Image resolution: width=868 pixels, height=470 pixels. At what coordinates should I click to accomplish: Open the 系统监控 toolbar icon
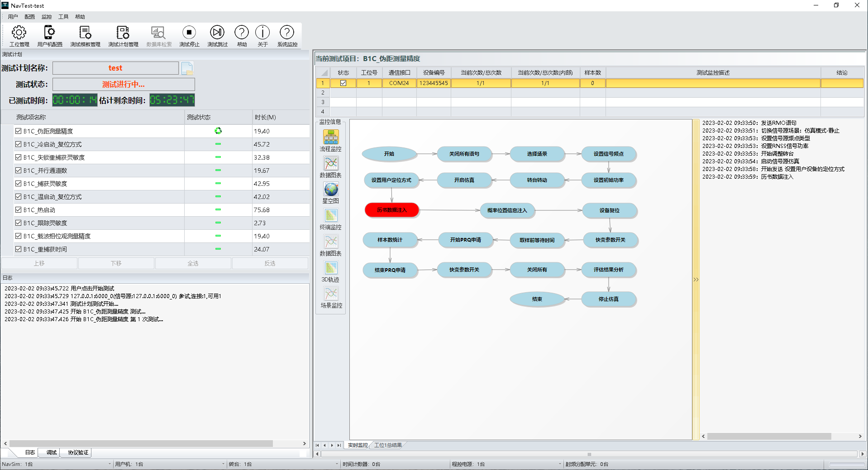[x=287, y=36]
